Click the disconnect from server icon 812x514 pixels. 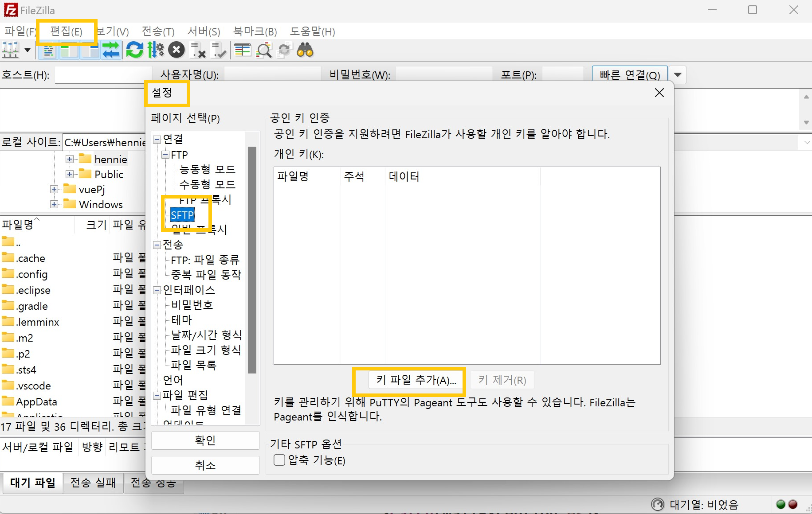(x=197, y=50)
